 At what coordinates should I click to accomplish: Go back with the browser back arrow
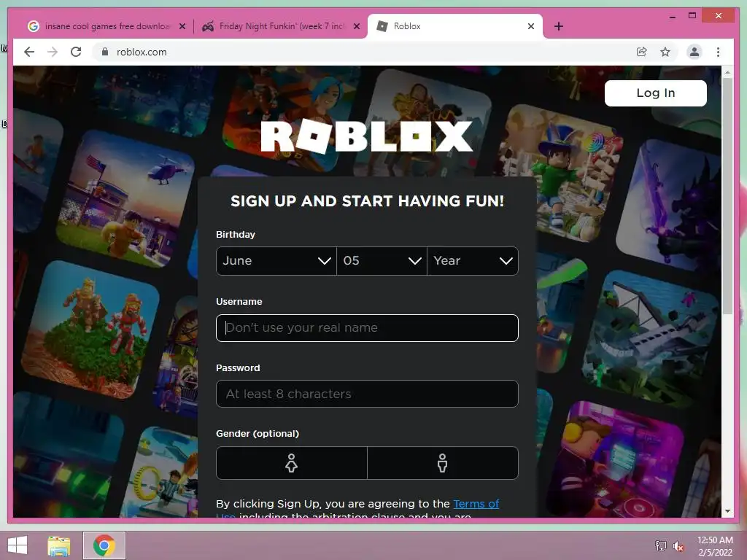click(29, 52)
